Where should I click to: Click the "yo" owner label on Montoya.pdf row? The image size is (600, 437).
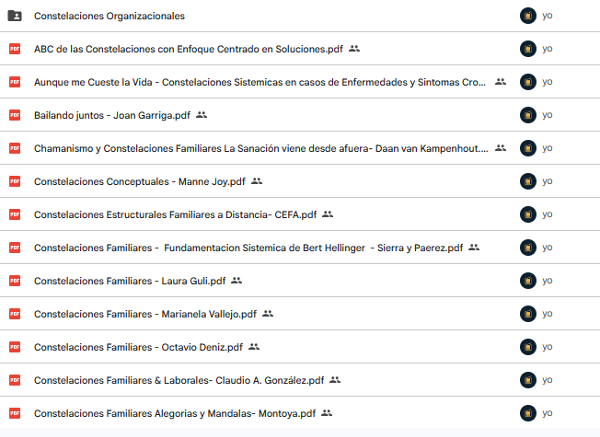pyautogui.click(x=547, y=413)
